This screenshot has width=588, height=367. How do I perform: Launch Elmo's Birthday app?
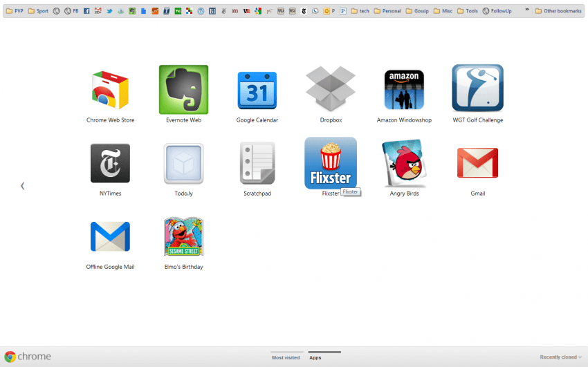(x=184, y=236)
